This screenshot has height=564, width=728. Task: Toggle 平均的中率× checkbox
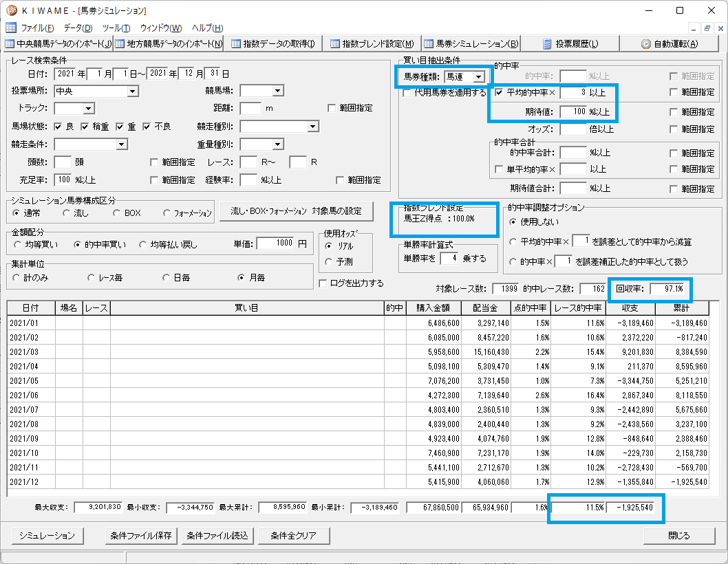pyautogui.click(x=499, y=92)
